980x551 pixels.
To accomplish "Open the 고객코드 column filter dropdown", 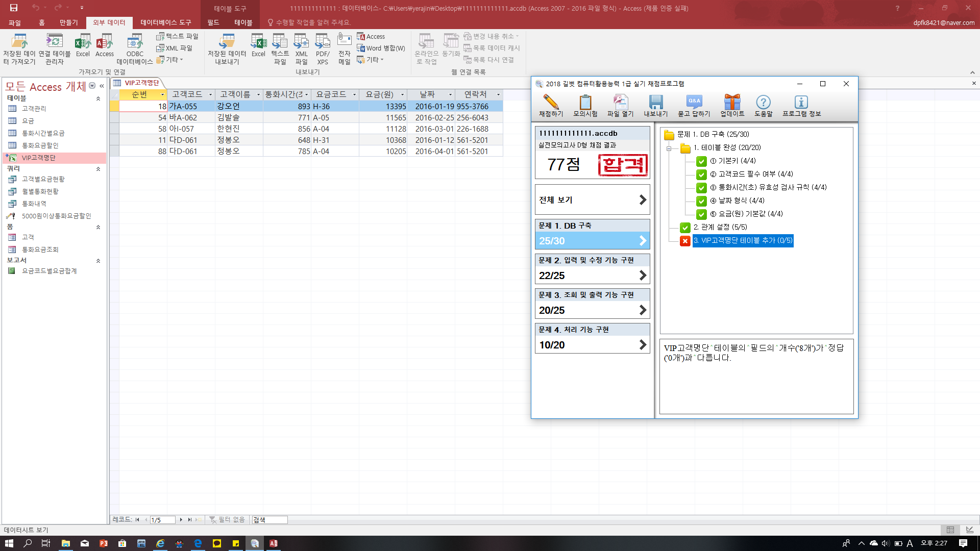I will click(210, 95).
